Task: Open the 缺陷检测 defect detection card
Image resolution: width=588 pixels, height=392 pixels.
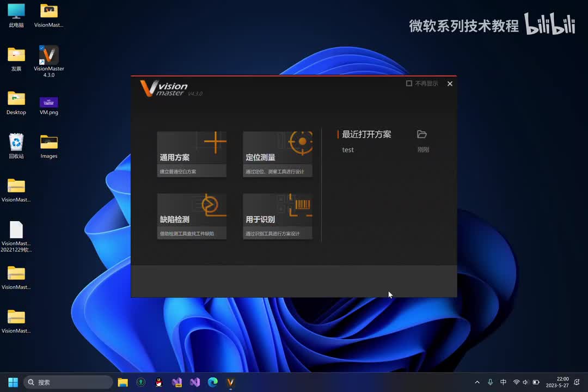Action: coord(192,216)
